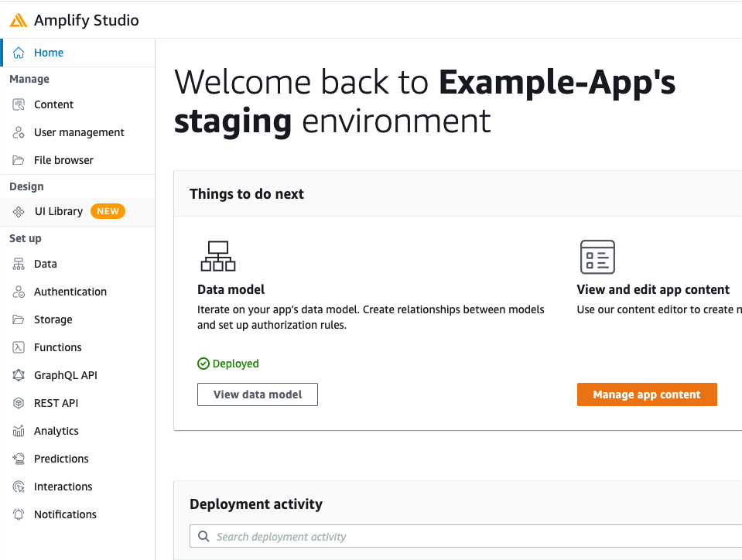Open Notifications from the sidebar

click(17, 514)
